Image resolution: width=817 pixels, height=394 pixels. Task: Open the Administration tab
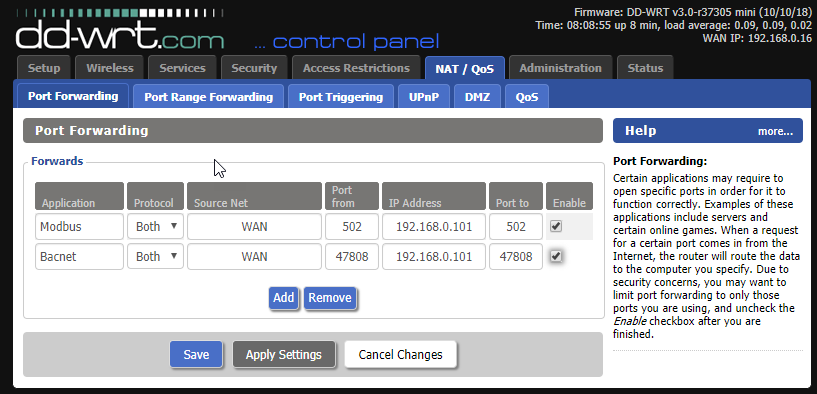tap(561, 68)
